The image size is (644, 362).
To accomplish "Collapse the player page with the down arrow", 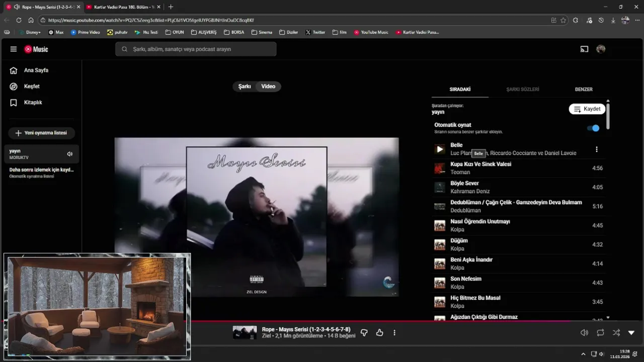I will pos(631,332).
